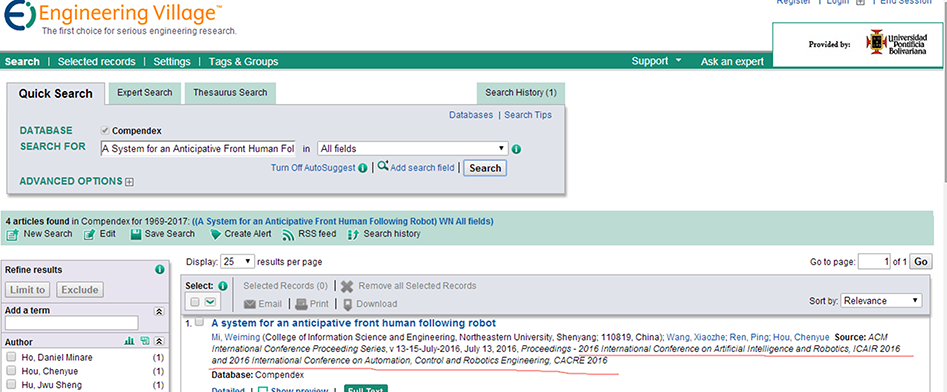Open results per page dropdown showing 25
The width and height of the screenshot is (947, 392).
click(x=237, y=262)
